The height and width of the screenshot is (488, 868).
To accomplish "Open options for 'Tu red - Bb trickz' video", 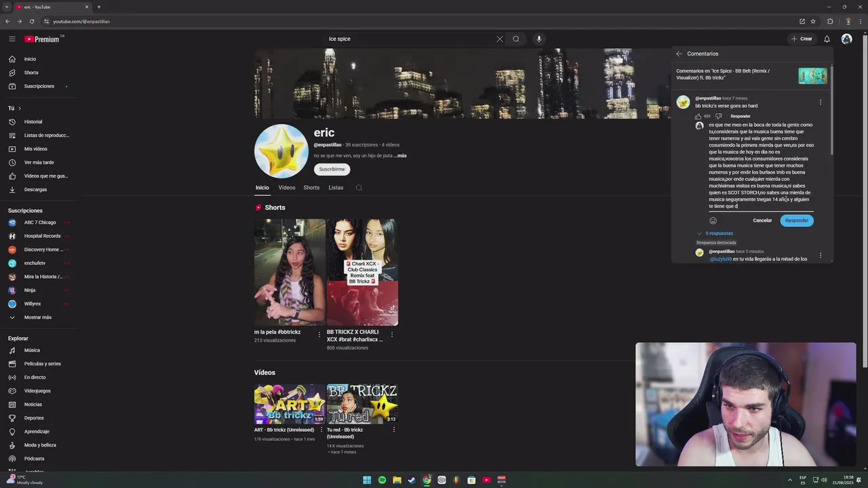I will point(393,430).
